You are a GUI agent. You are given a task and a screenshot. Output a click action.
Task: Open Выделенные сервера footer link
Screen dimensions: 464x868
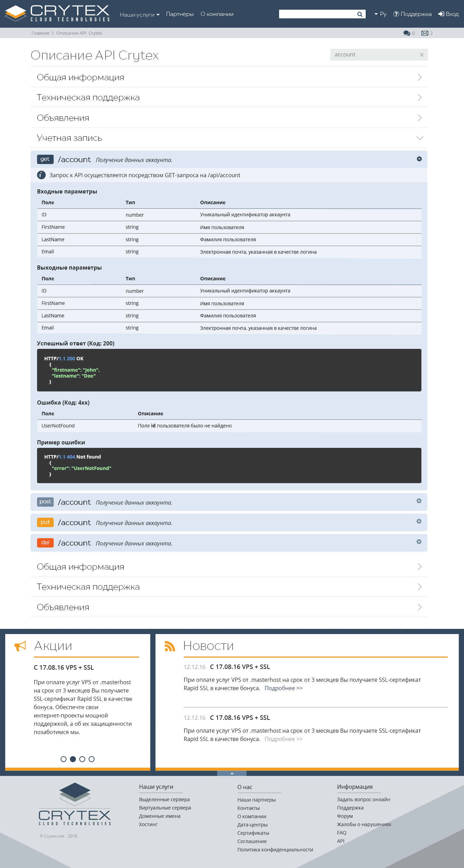pyautogui.click(x=164, y=799)
